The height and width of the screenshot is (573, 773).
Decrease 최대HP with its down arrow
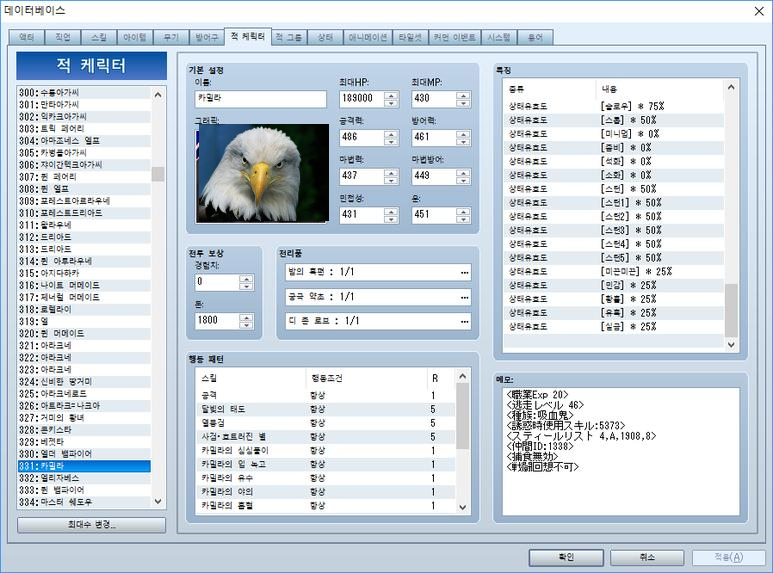(x=391, y=103)
